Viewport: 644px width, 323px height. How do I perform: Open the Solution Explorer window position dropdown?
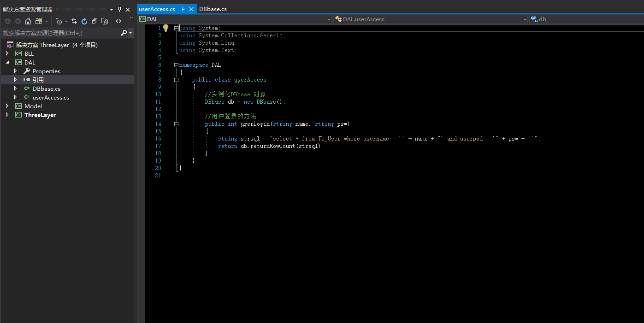112,9
